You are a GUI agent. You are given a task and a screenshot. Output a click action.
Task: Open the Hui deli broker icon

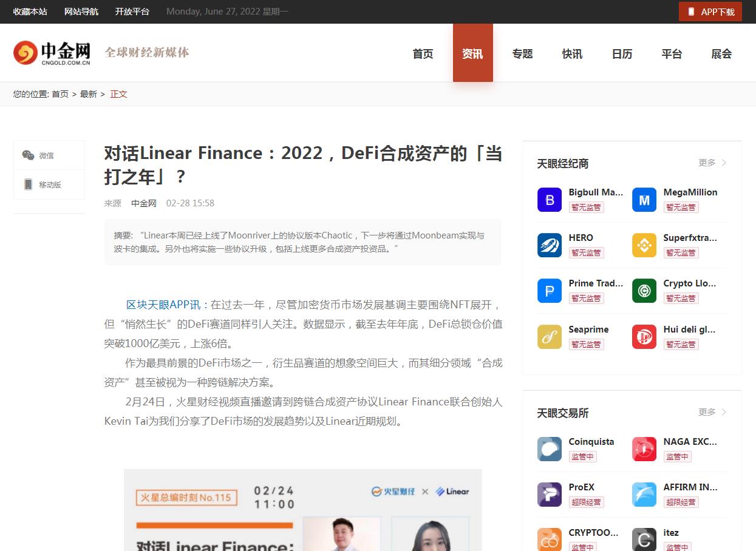tap(644, 337)
